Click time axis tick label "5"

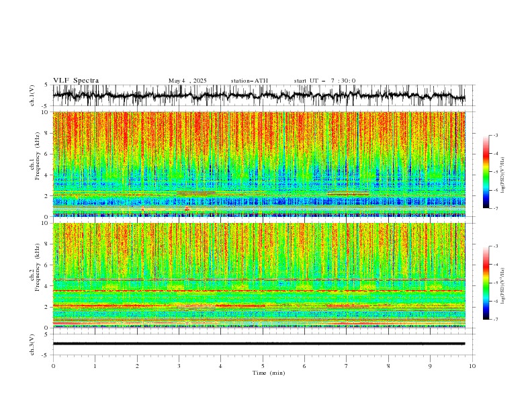[x=263, y=366]
